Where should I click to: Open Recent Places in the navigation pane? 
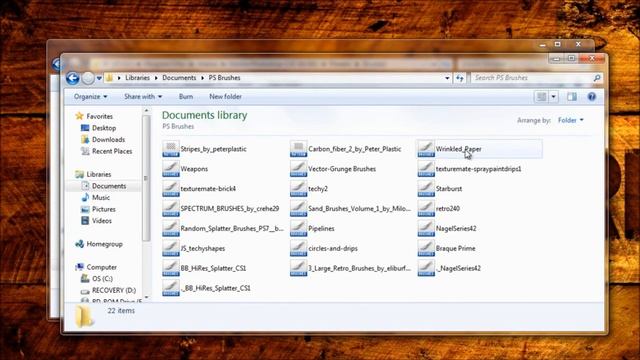pos(112,151)
